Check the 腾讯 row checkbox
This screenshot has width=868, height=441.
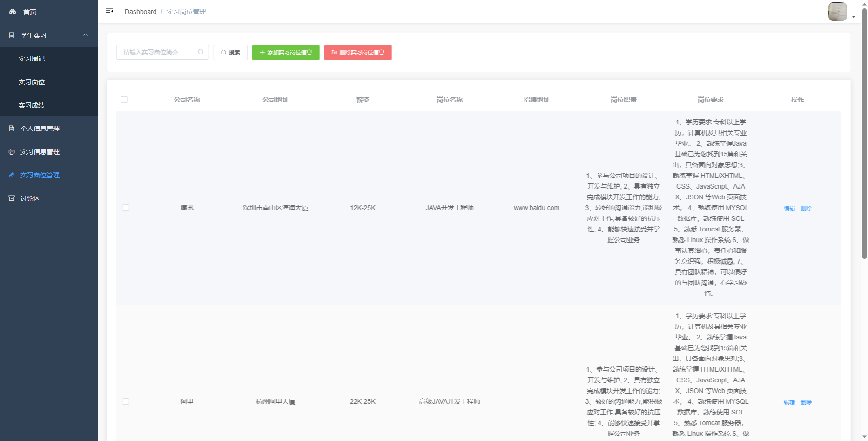pos(126,208)
